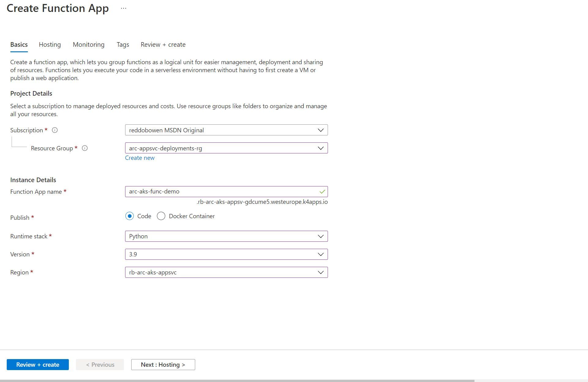Click the Region dropdown for rb-arc-aks-appsvc

click(226, 272)
